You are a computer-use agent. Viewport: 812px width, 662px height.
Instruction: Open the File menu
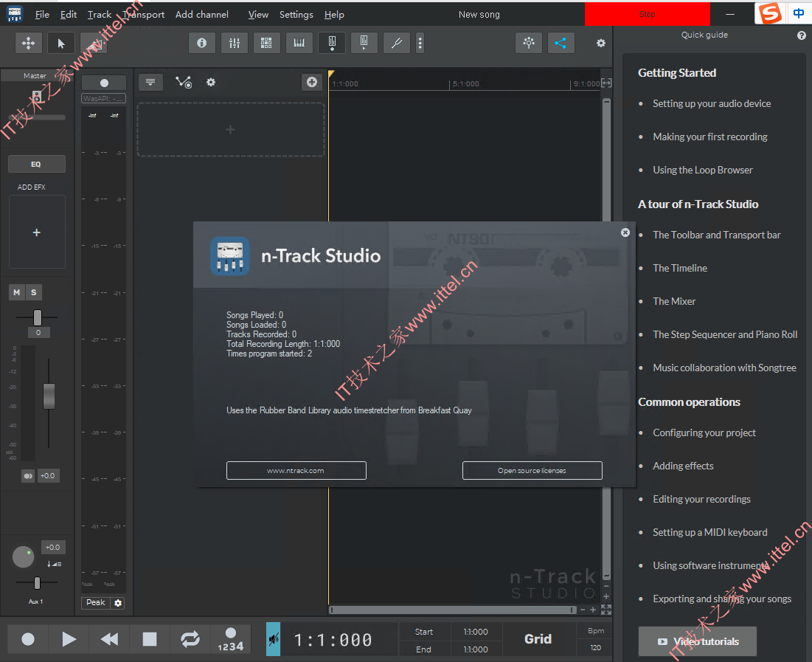pyautogui.click(x=42, y=15)
